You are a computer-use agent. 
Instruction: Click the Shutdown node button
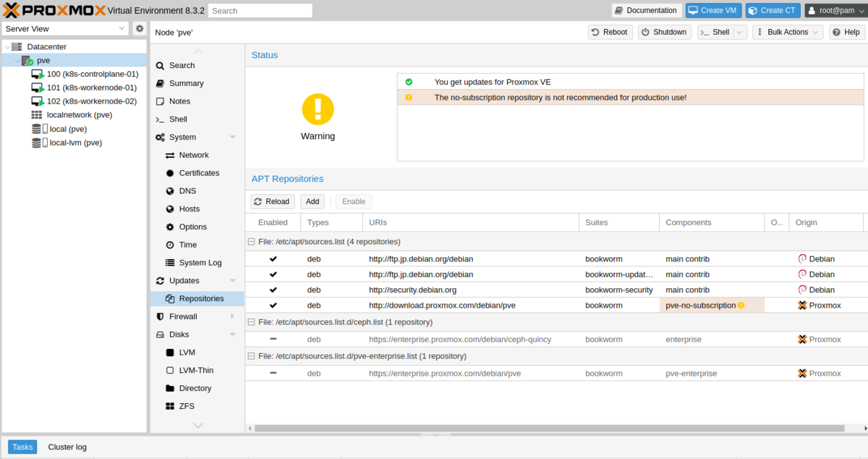point(664,32)
